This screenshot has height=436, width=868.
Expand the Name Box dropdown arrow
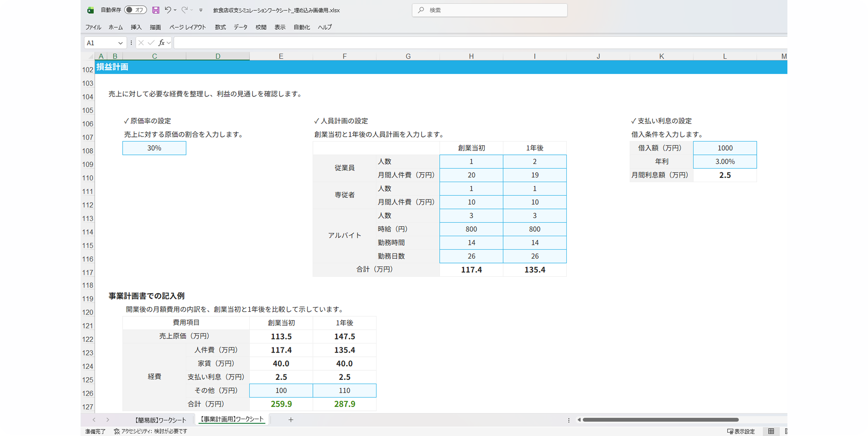120,43
